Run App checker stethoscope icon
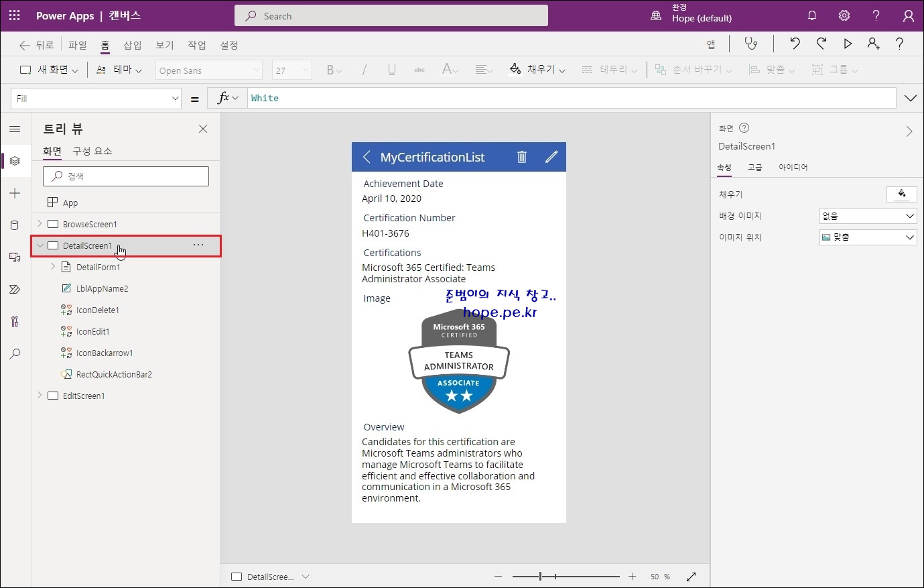924x588 pixels. 751,44
